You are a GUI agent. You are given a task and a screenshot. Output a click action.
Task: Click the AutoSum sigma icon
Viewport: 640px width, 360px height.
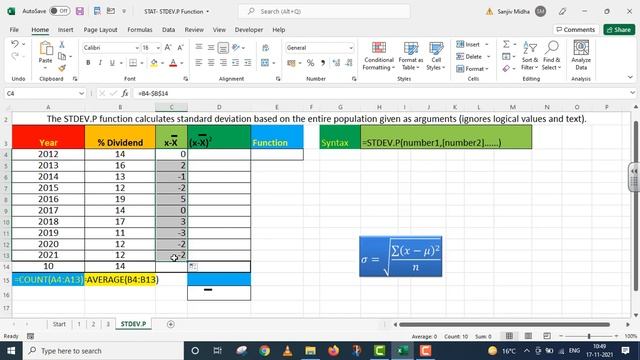[x=506, y=44]
